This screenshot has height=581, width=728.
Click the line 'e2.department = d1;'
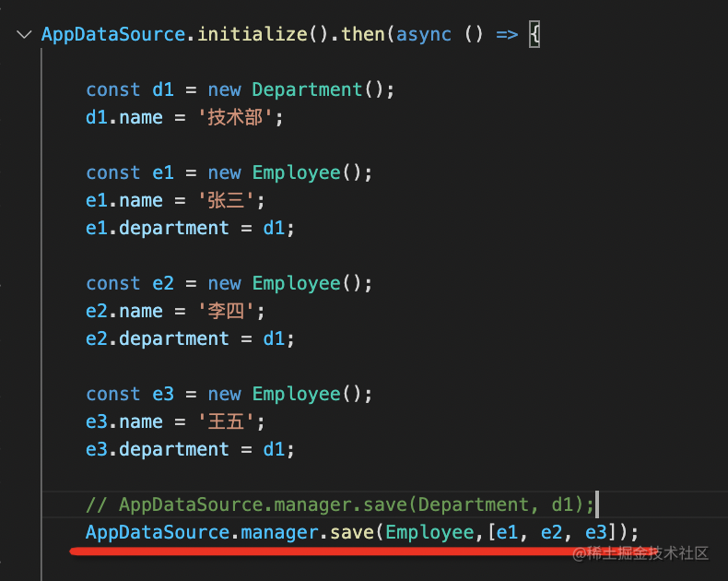click(190, 338)
